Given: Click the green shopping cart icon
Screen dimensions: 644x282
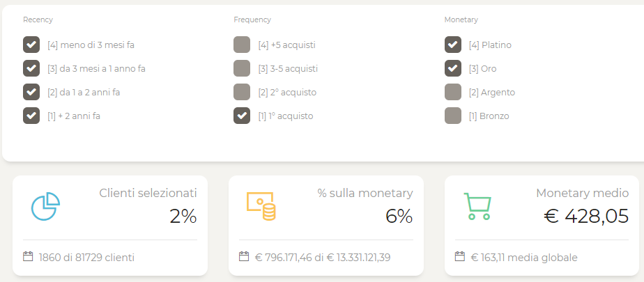Looking at the screenshot, I should pos(477,206).
